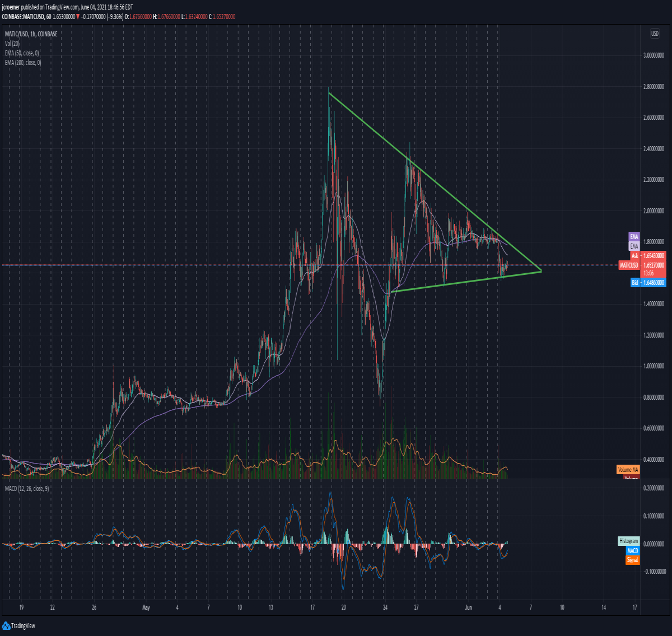672x636 pixels.
Task: Select the EMA (200, close, 0) legend
Action: (23, 63)
